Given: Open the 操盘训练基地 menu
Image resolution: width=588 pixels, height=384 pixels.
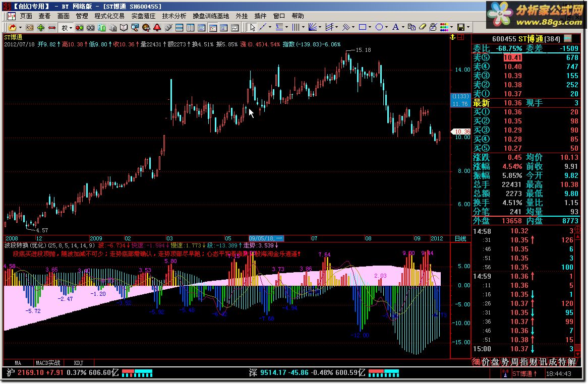Looking at the screenshot, I should [x=211, y=16].
